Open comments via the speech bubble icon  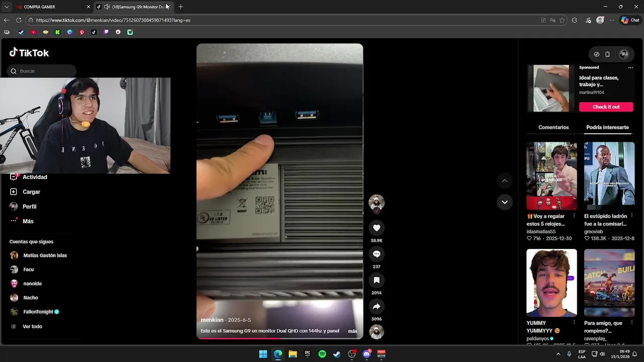click(x=376, y=254)
